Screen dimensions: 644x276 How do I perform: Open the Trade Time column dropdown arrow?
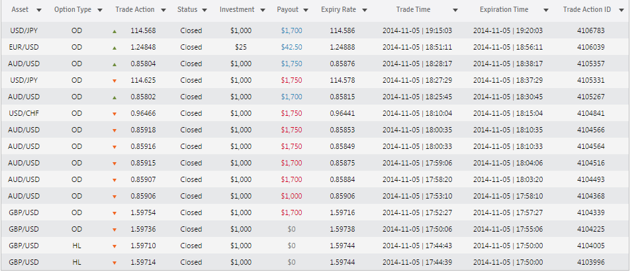click(455, 11)
